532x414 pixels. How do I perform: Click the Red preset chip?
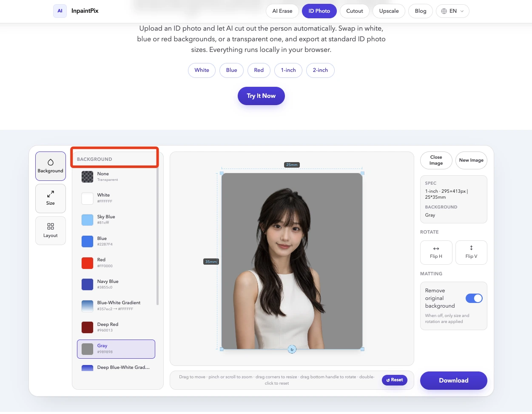(259, 70)
